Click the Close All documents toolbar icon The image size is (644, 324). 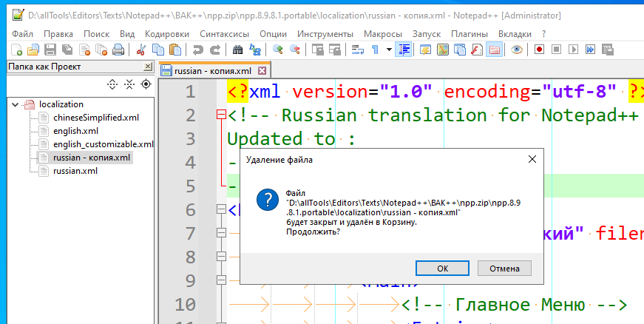point(101,50)
